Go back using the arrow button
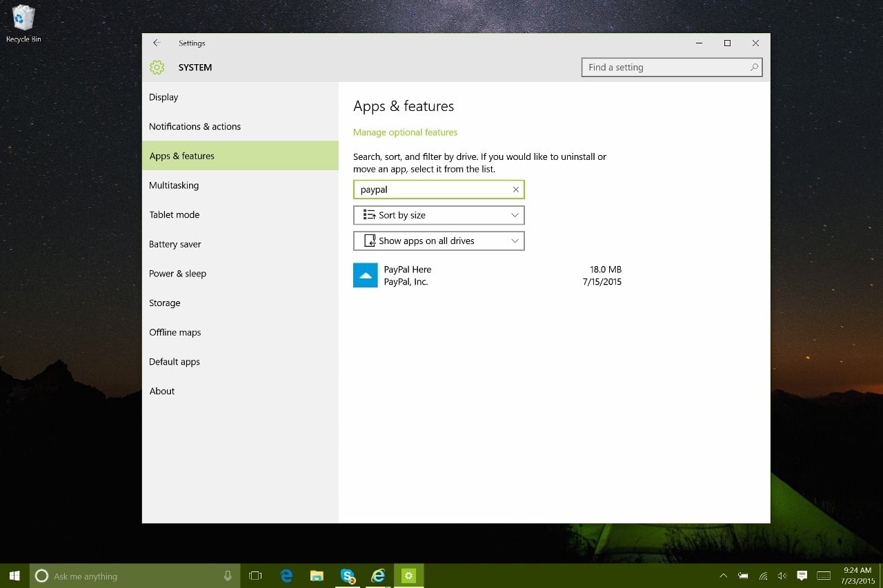Image resolution: width=883 pixels, height=588 pixels. click(x=157, y=43)
